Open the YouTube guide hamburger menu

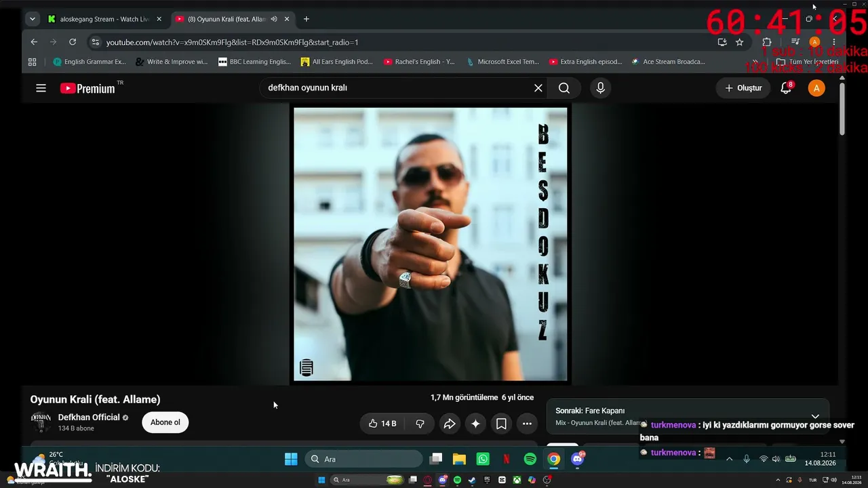[x=41, y=88]
